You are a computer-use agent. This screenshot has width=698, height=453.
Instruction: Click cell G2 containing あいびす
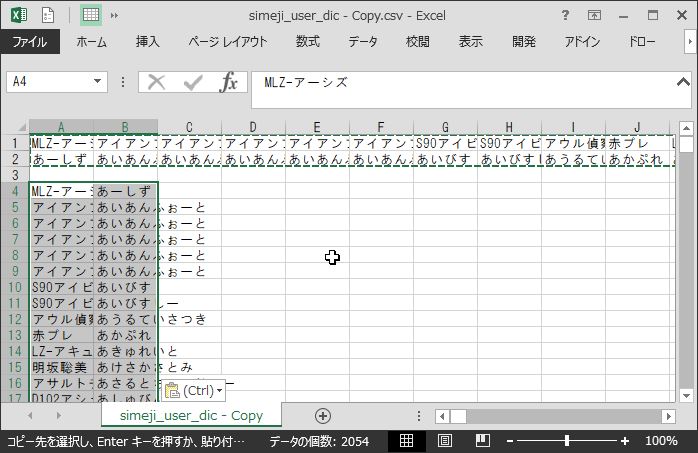tap(445, 159)
